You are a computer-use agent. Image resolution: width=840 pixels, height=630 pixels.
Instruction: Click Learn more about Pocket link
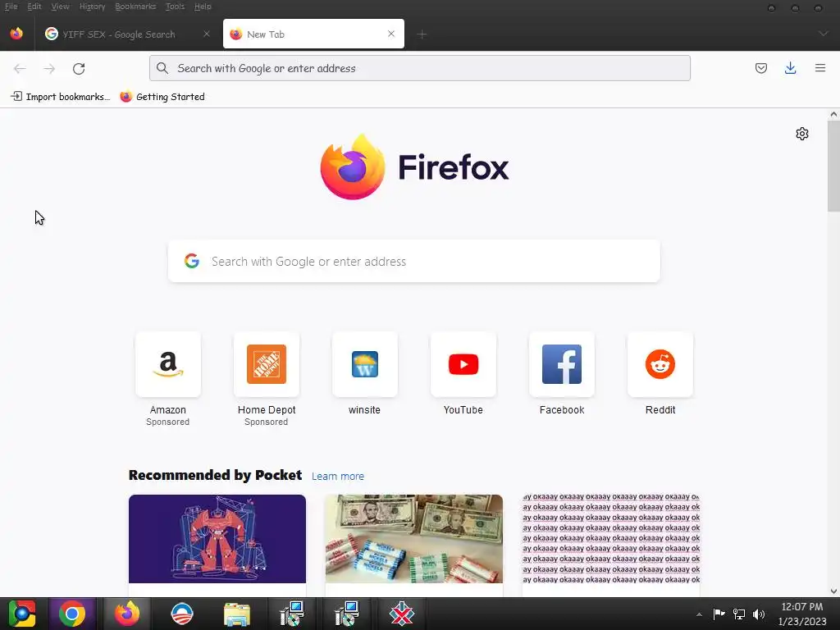(x=337, y=477)
